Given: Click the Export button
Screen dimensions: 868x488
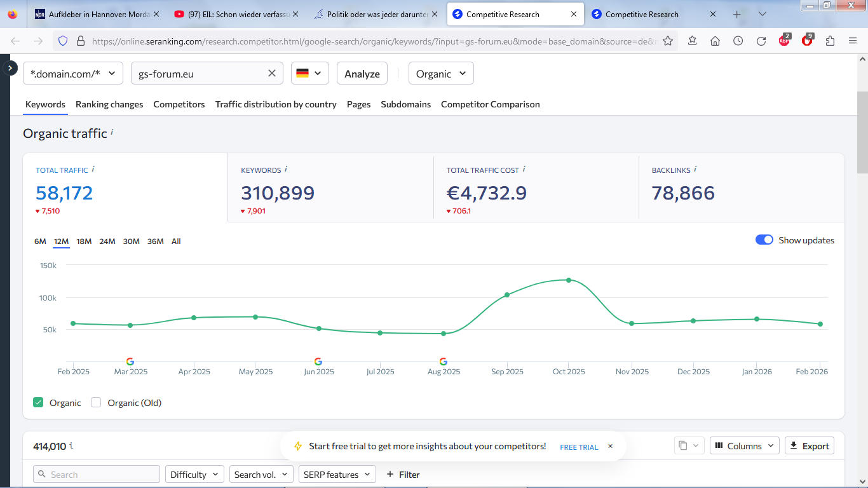Looking at the screenshot, I should (x=809, y=446).
